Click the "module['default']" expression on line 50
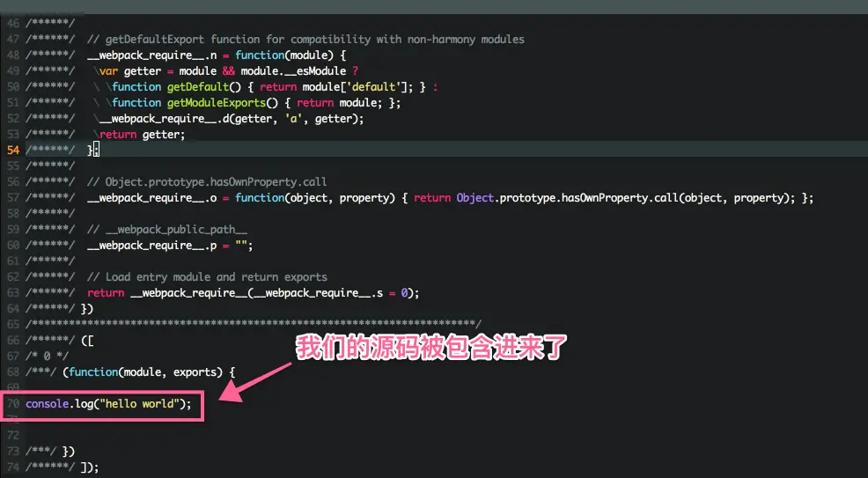This screenshot has width=868, height=478. click(354, 87)
